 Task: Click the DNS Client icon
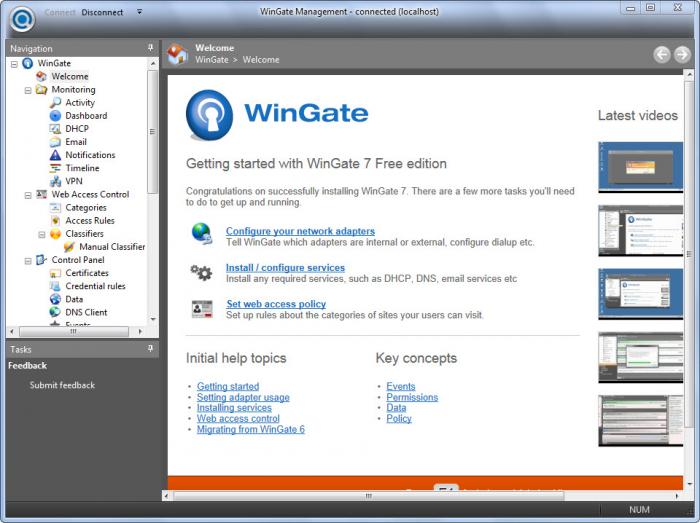coord(55,312)
